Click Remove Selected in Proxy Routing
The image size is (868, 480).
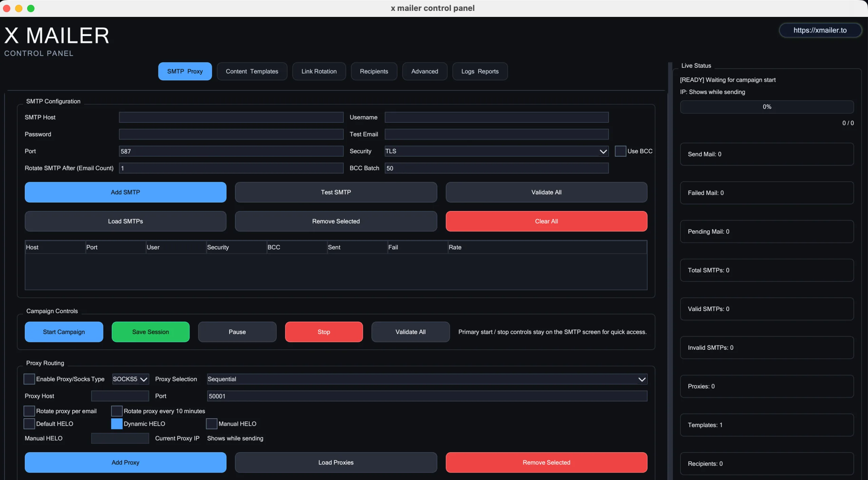[x=546, y=463]
